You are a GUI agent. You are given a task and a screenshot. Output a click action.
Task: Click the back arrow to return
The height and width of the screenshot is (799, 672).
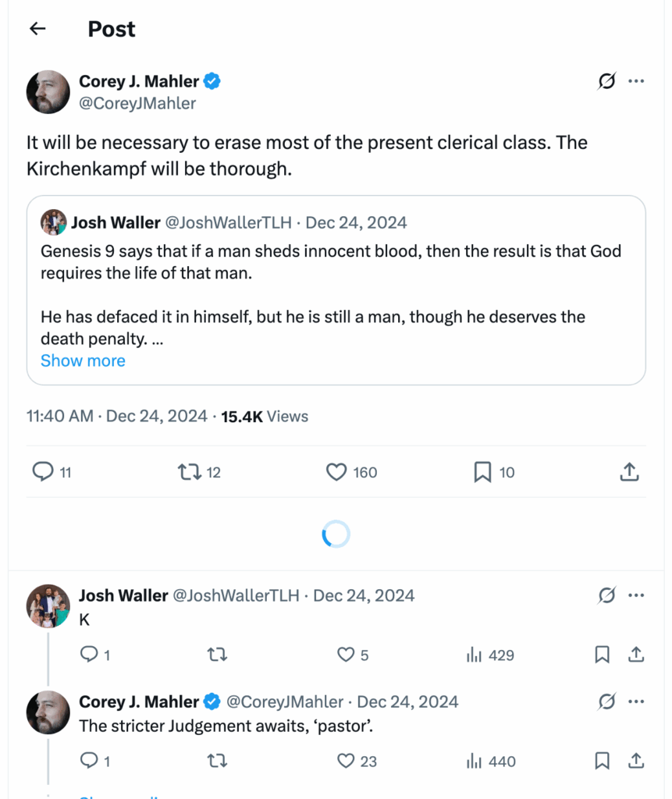pos(37,29)
